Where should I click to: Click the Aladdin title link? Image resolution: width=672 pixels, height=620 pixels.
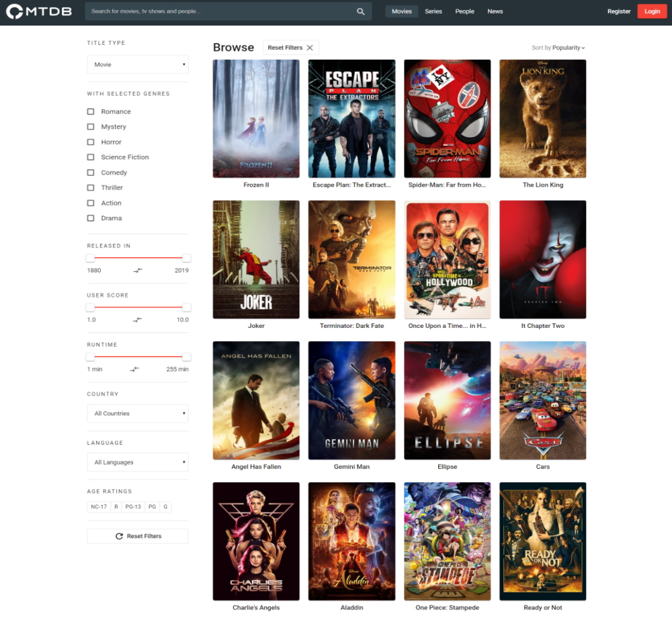coord(352,608)
